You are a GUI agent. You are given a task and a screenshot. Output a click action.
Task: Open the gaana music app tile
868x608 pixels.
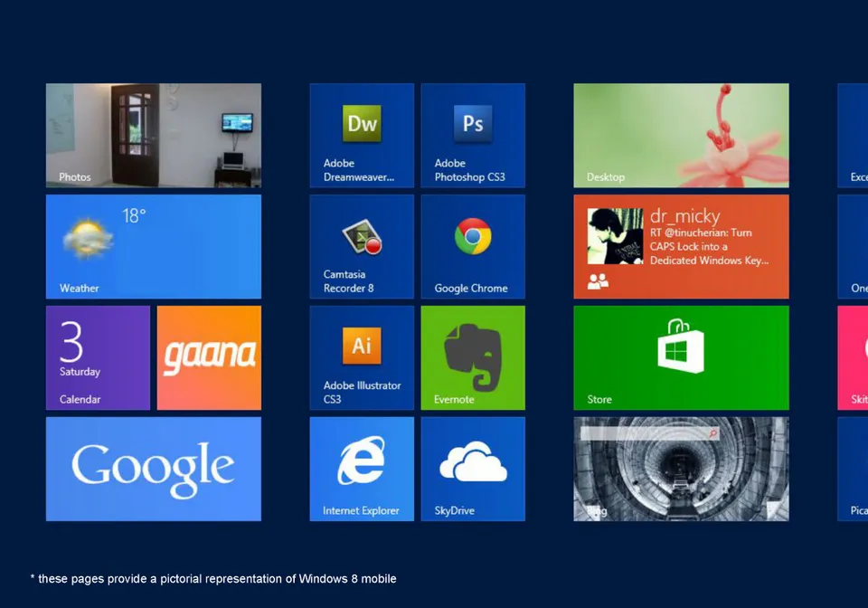coord(209,357)
